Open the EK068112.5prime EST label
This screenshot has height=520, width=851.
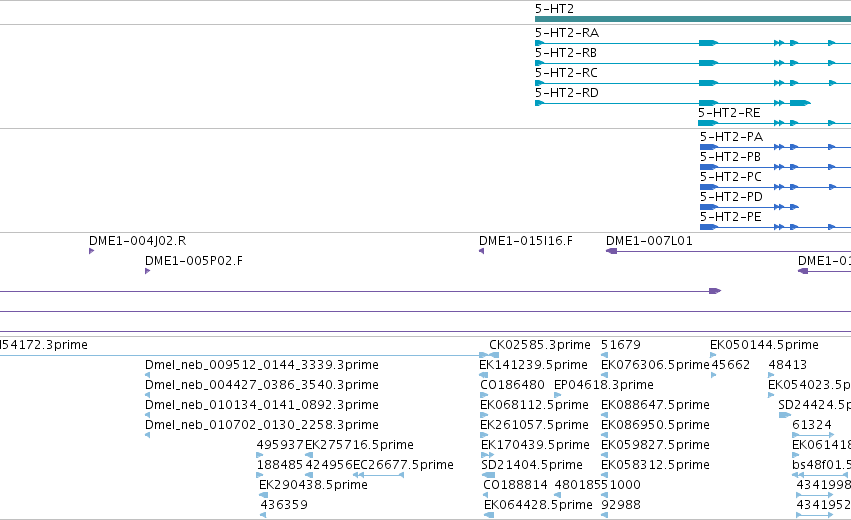[x=534, y=406]
